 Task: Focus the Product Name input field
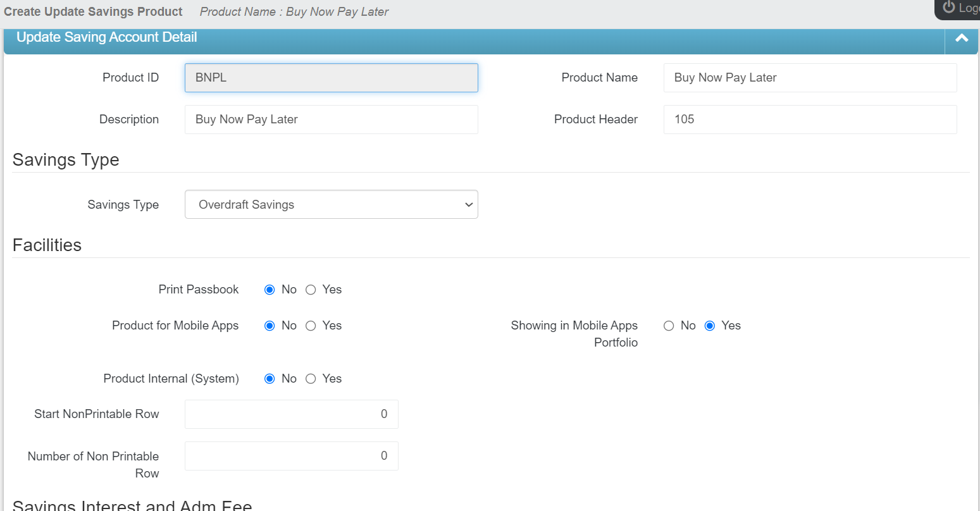810,78
